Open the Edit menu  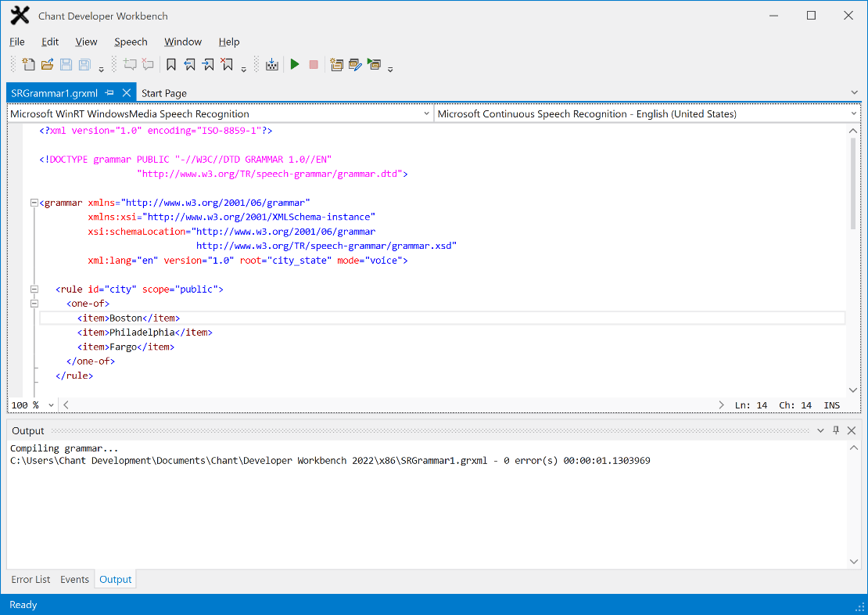pos(50,41)
